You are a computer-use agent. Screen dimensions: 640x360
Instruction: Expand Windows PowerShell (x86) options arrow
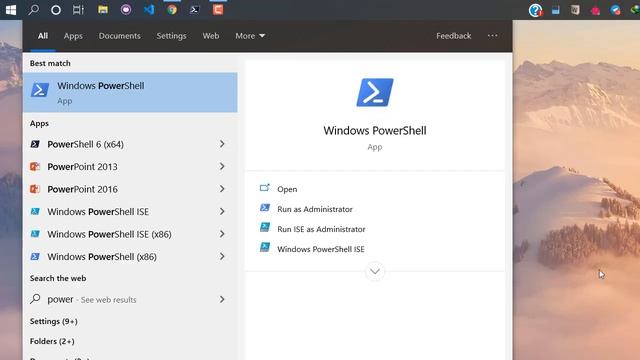tap(222, 256)
